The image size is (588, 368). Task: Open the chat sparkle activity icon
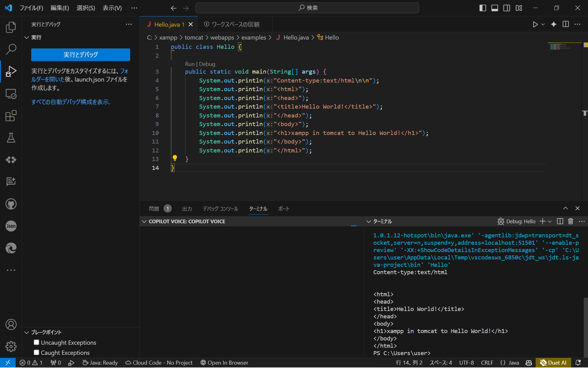click(x=11, y=182)
